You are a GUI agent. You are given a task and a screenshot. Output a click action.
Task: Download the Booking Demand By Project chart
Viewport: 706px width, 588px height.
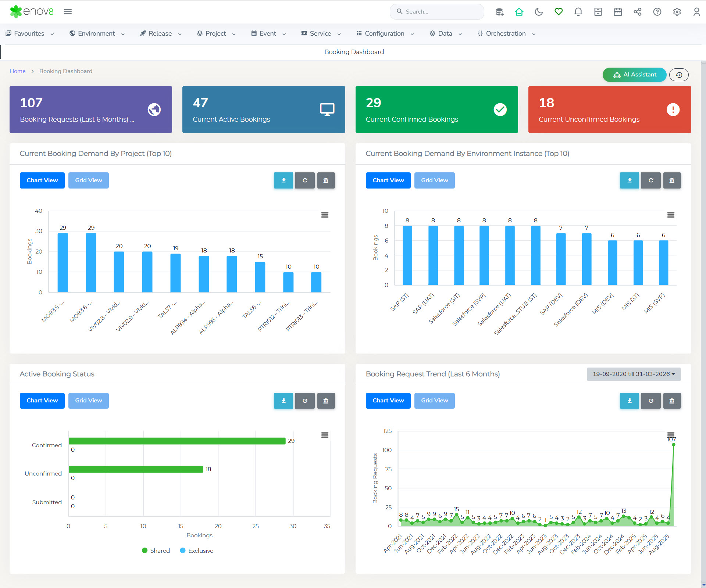click(283, 180)
